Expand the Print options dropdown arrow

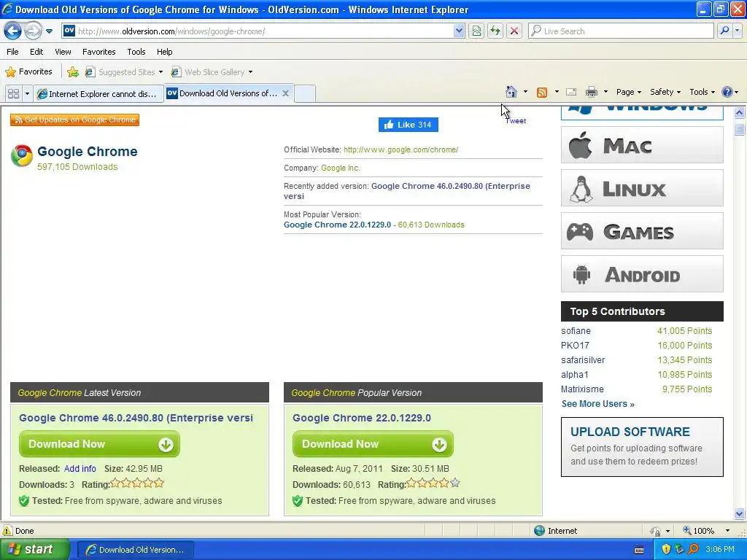pos(606,92)
